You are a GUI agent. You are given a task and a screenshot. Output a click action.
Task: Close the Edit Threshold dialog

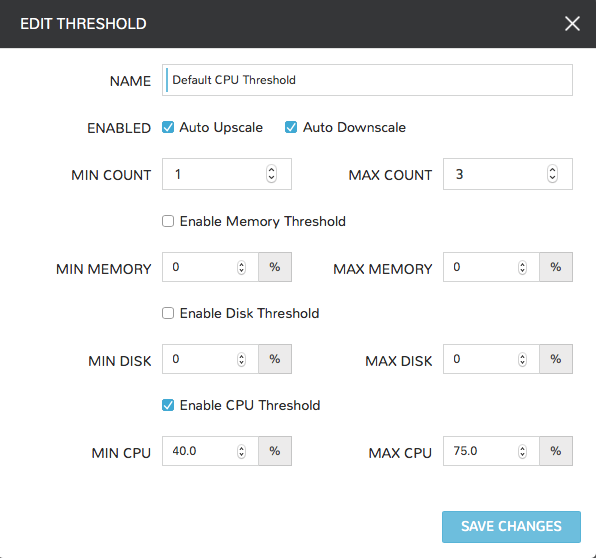[x=572, y=24]
